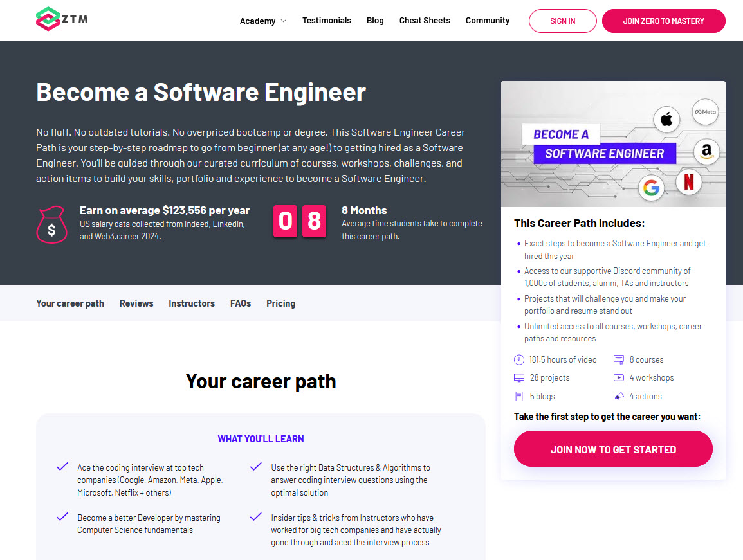Go to the Blog page
Screen dimensions: 743x560
375,21
